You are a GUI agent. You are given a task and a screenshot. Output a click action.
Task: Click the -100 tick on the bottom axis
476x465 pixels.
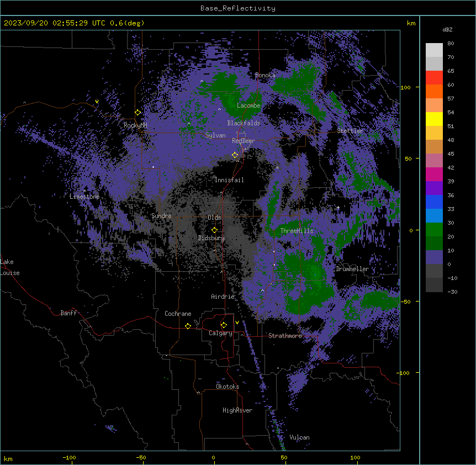(69, 457)
